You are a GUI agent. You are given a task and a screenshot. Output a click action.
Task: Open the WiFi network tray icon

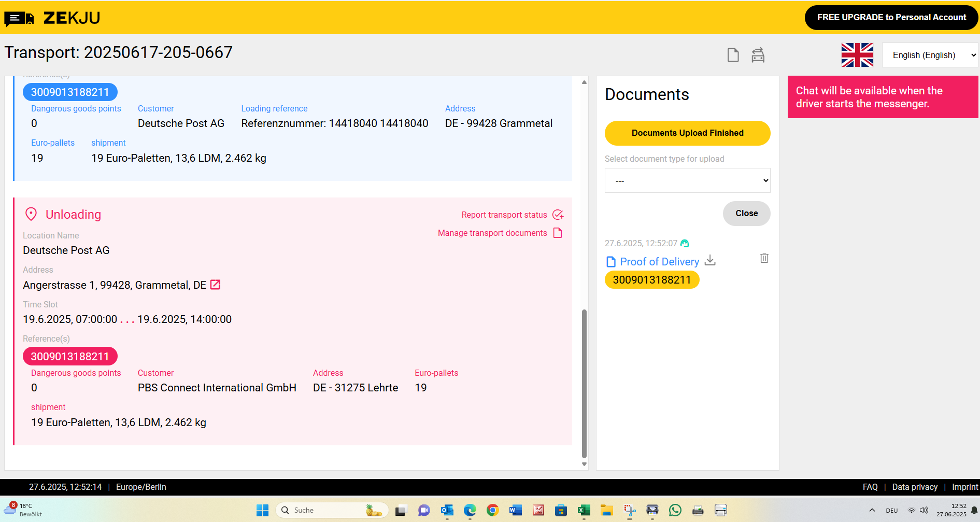point(912,511)
